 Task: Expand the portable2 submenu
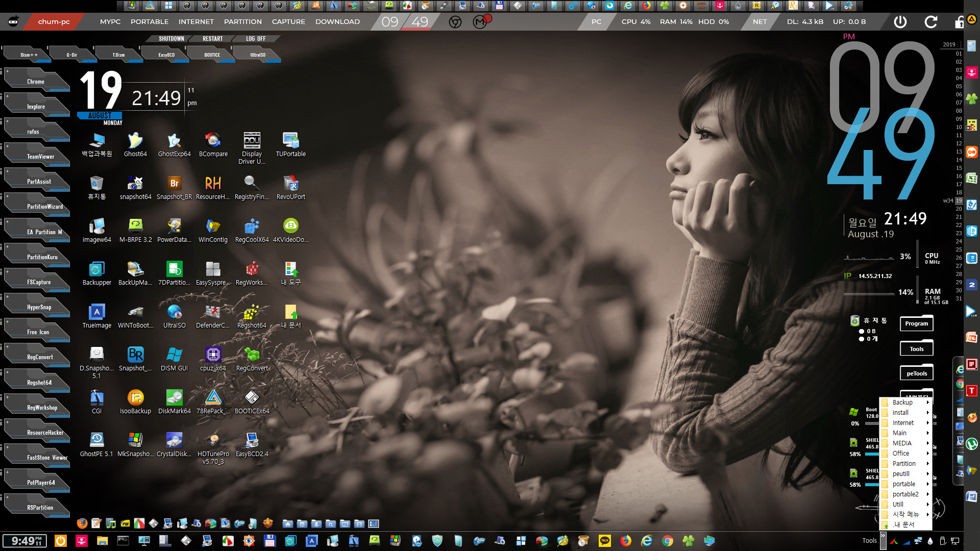[x=905, y=494]
